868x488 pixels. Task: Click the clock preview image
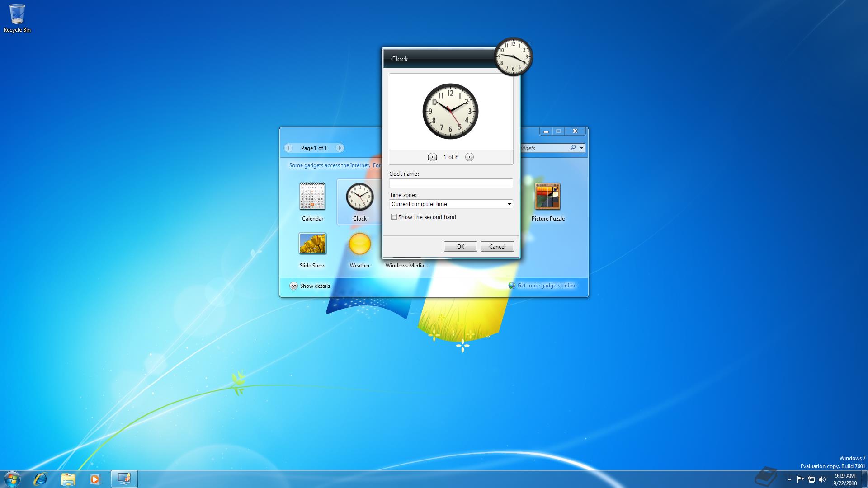tap(450, 111)
